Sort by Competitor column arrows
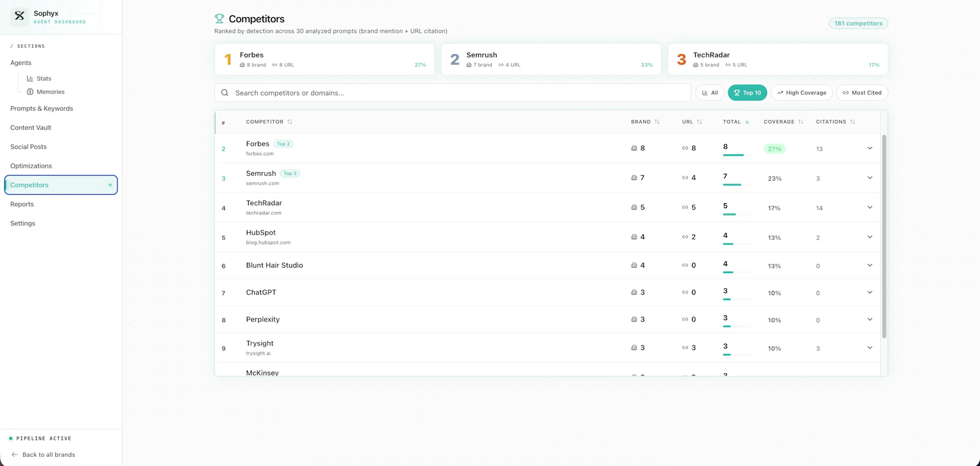The image size is (980, 466). [x=290, y=122]
